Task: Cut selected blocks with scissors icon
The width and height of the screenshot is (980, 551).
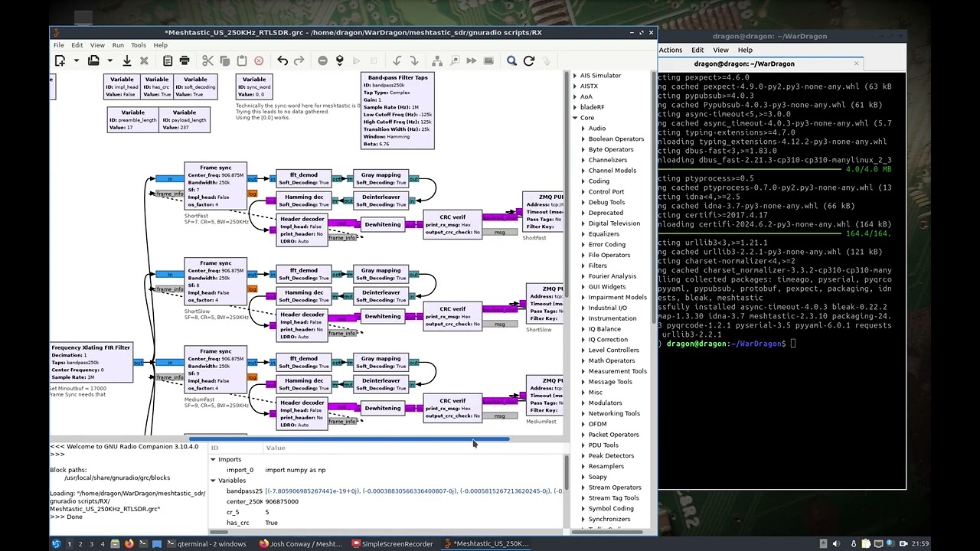Action: [x=207, y=60]
